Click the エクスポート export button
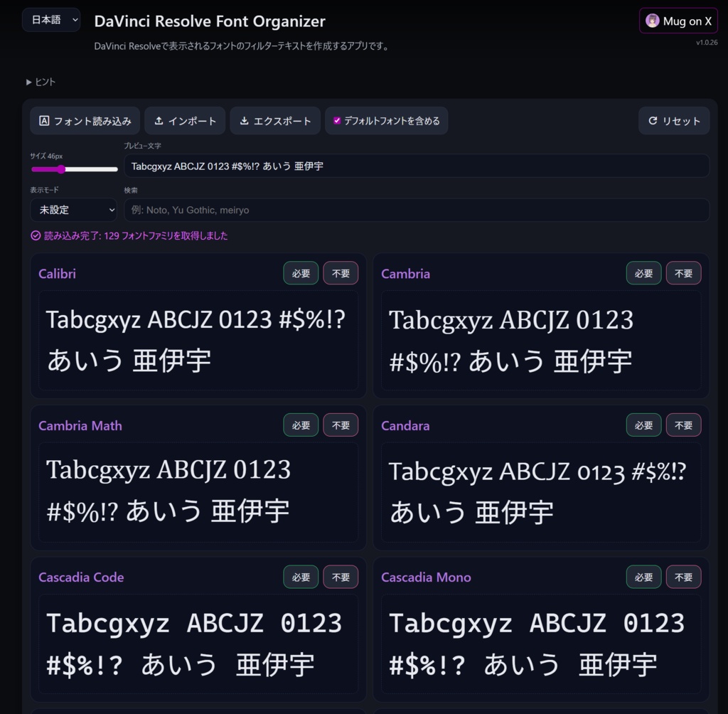 (275, 121)
